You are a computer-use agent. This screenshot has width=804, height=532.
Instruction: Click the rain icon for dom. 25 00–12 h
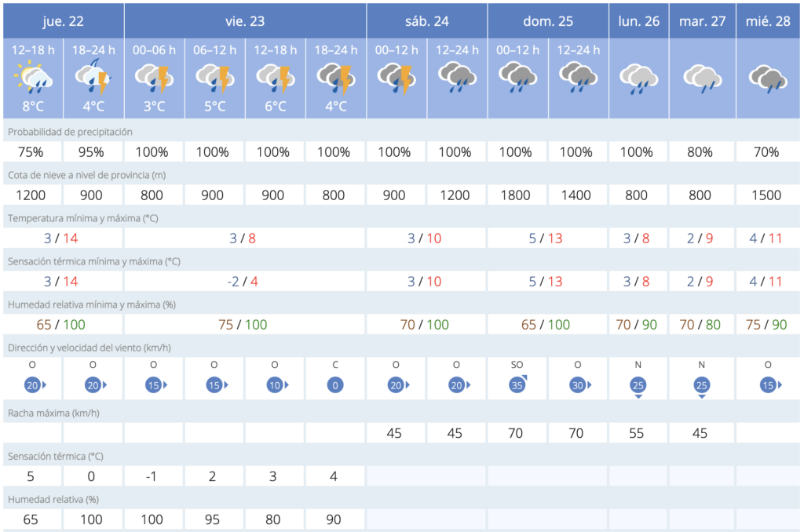(517, 78)
